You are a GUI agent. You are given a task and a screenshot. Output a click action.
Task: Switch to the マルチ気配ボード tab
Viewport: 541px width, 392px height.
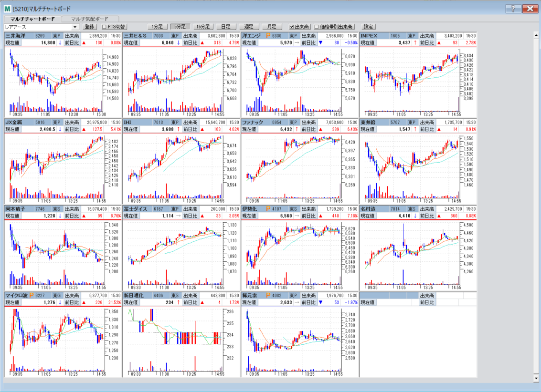pyautogui.click(x=90, y=19)
